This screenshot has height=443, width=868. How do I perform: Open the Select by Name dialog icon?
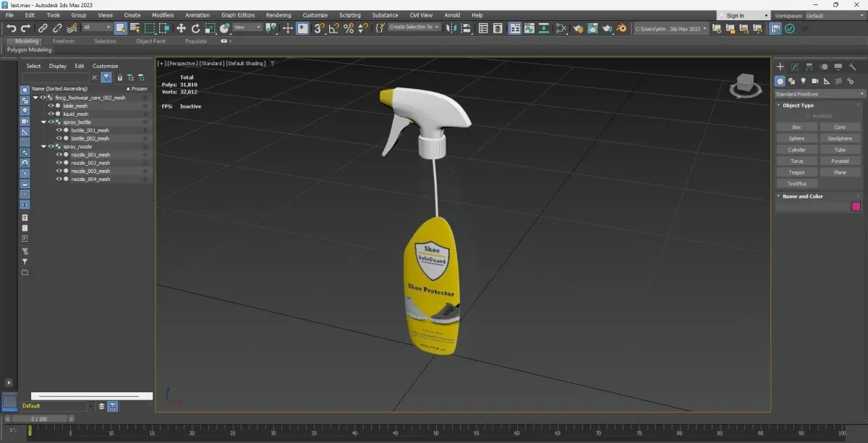[x=135, y=28]
